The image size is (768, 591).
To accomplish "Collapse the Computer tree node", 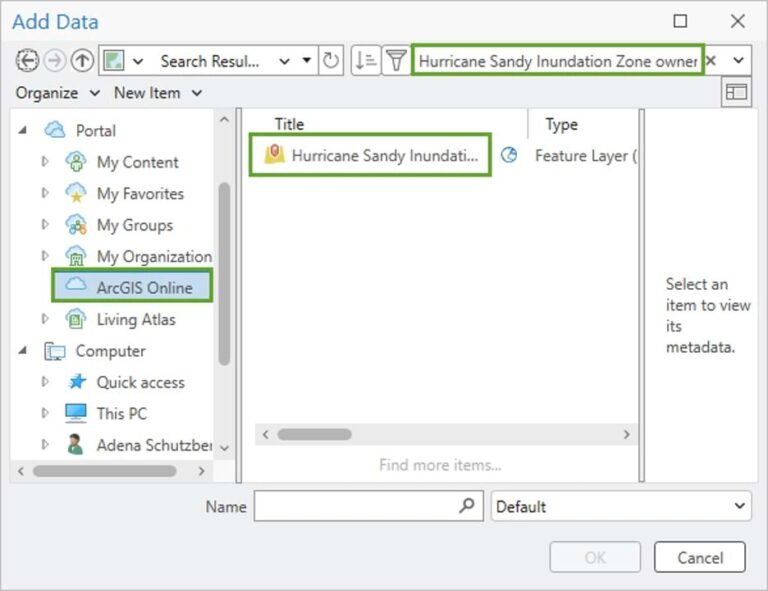I will [22, 350].
